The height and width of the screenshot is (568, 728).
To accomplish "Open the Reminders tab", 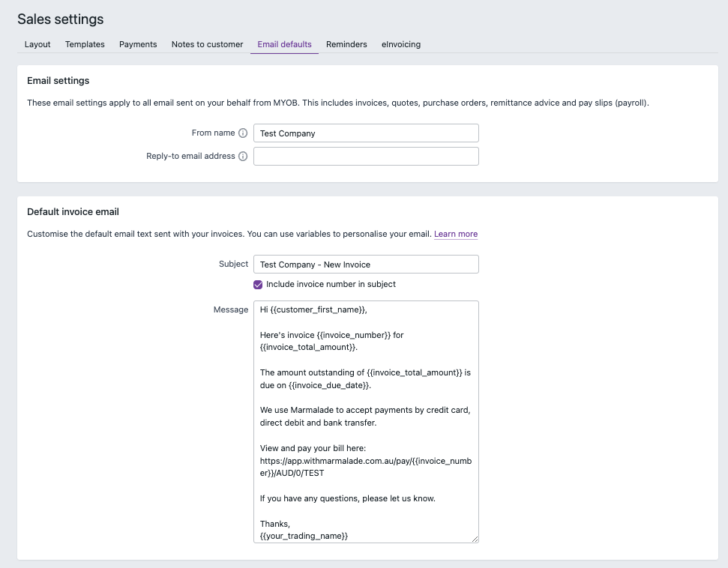I will [346, 44].
